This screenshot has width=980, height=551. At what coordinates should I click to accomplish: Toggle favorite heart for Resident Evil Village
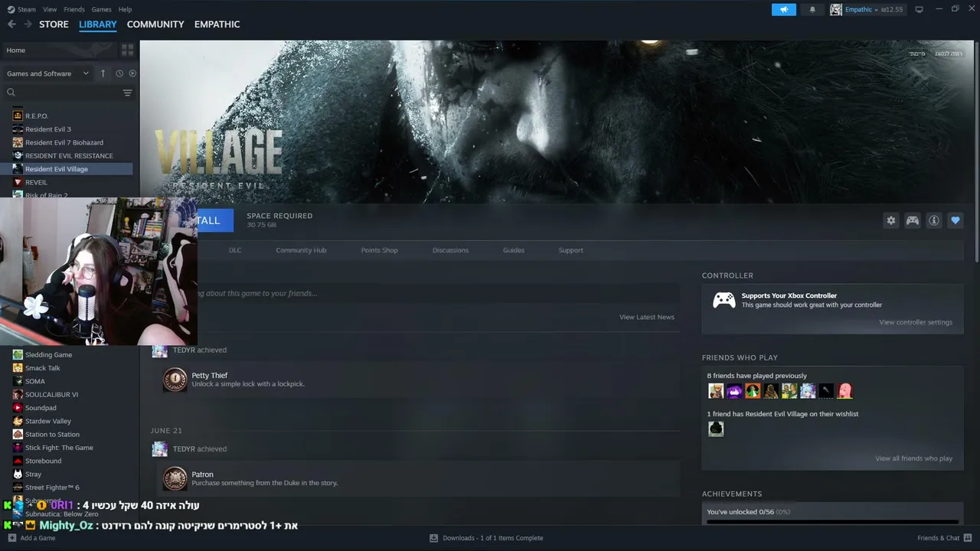coord(955,220)
